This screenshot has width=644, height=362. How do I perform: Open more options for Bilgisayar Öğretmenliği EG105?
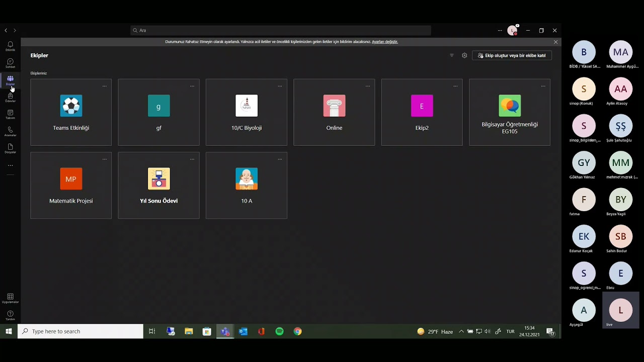(x=543, y=86)
